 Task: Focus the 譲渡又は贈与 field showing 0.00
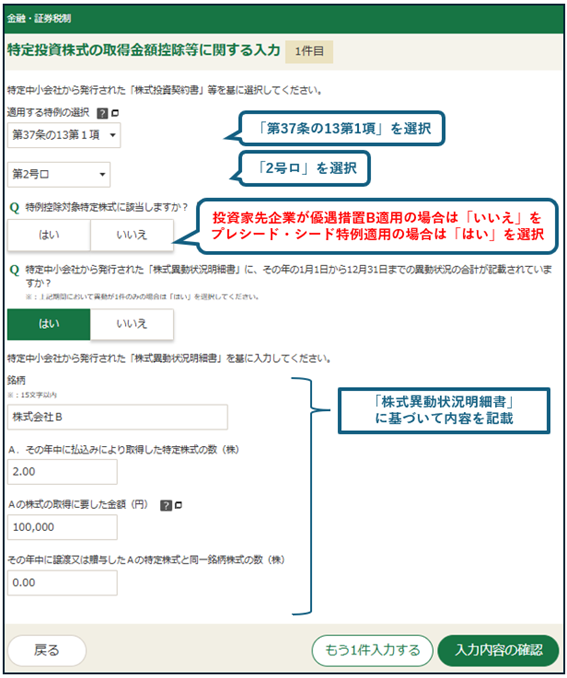(x=62, y=583)
